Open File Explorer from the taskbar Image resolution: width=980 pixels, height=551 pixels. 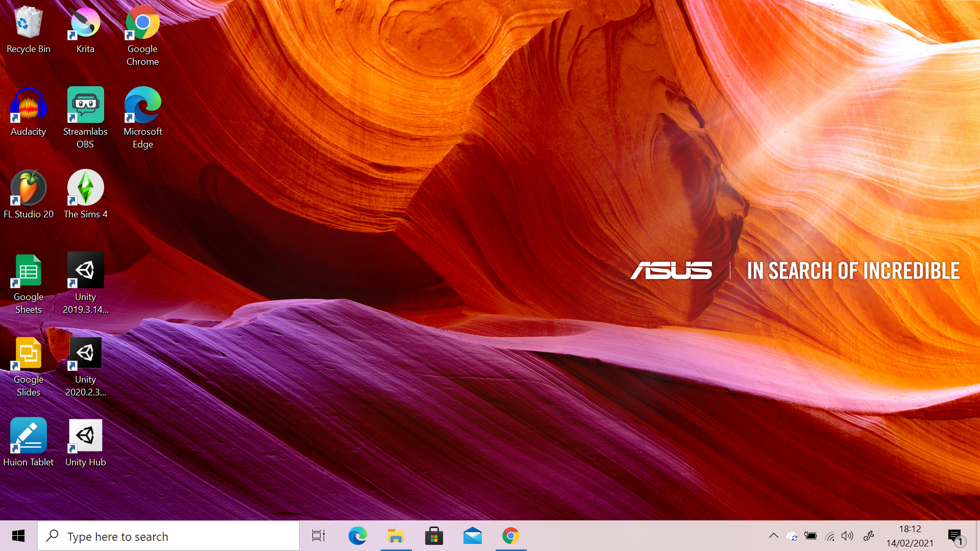click(396, 536)
